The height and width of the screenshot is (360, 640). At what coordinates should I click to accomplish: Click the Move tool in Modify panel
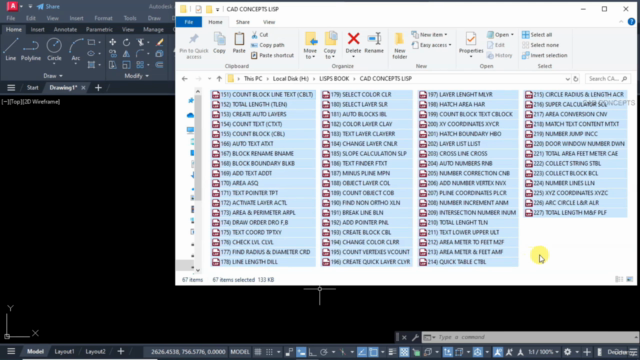[x=113, y=42]
